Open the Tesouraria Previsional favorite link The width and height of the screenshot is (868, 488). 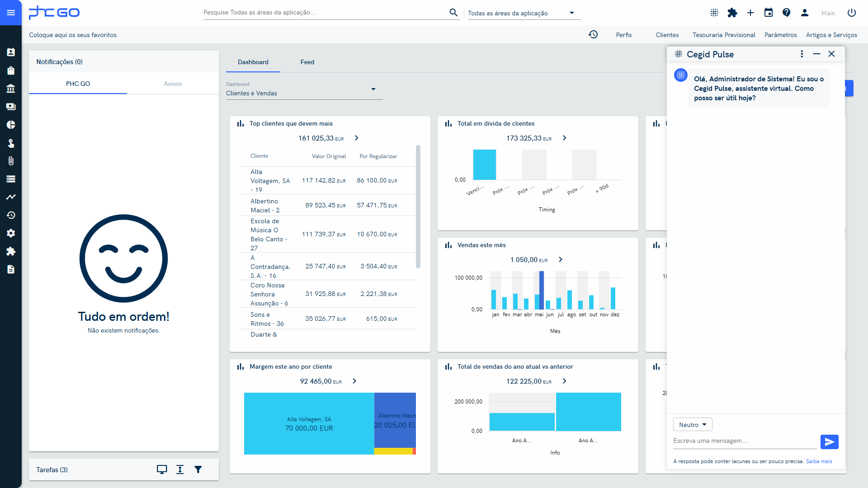tap(723, 35)
